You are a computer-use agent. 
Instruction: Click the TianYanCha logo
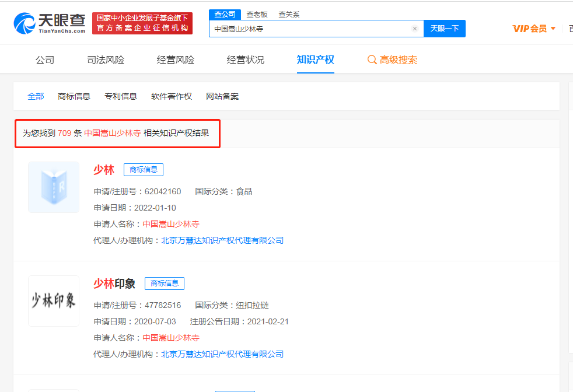click(50, 23)
